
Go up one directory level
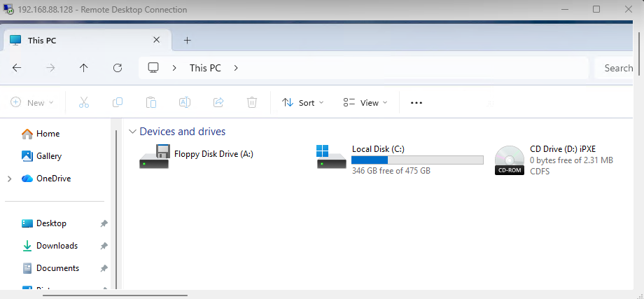(x=84, y=68)
